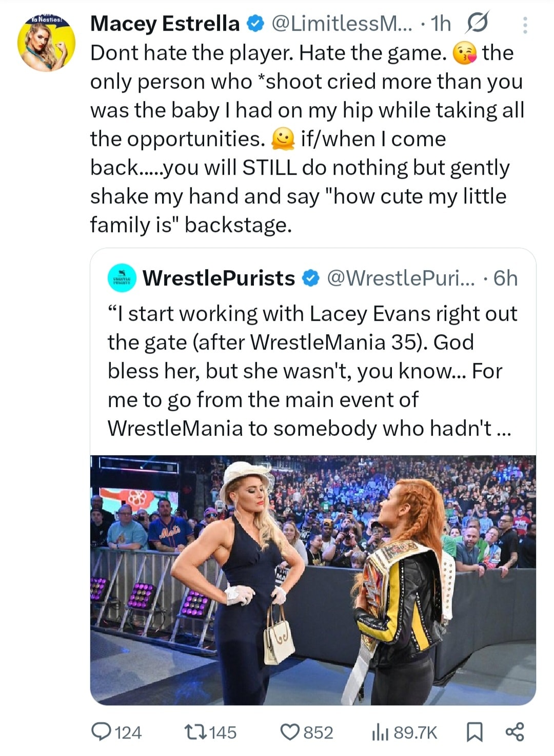The width and height of the screenshot is (554, 756).
Task: Tap Macey Estrella's blue verified badge
Action: coord(255,24)
